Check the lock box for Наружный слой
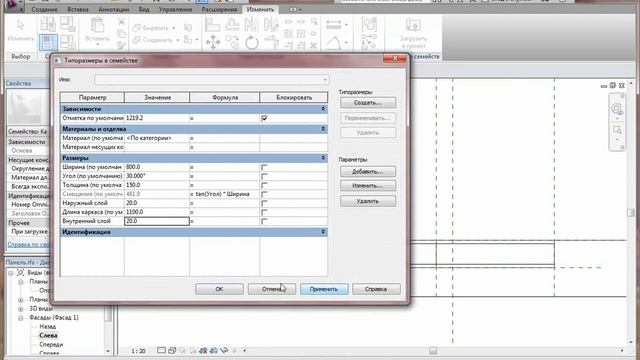 pos(264,203)
